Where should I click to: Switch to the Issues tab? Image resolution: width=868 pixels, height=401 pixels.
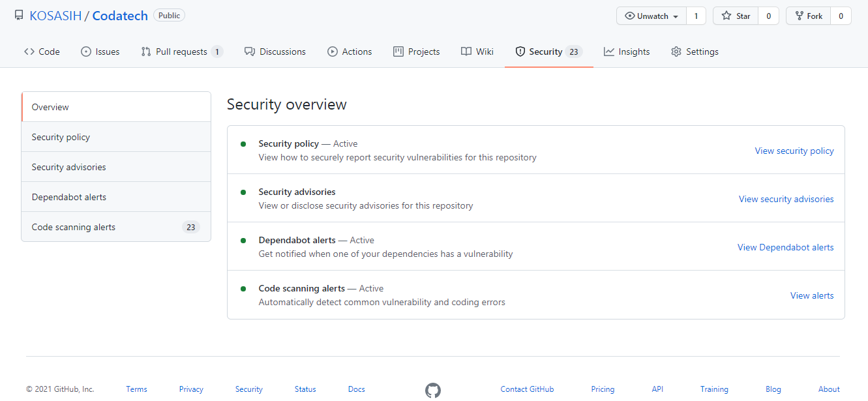click(x=100, y=52)
